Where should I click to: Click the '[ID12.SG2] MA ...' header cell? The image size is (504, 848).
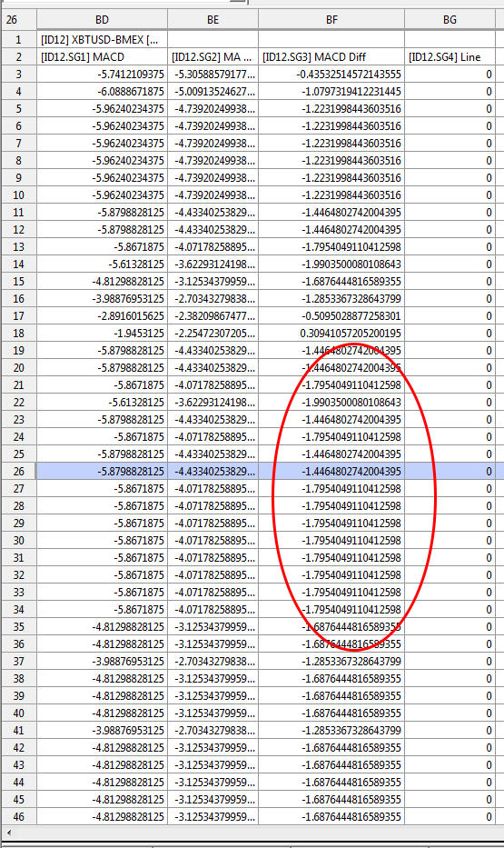pos(212,56)
